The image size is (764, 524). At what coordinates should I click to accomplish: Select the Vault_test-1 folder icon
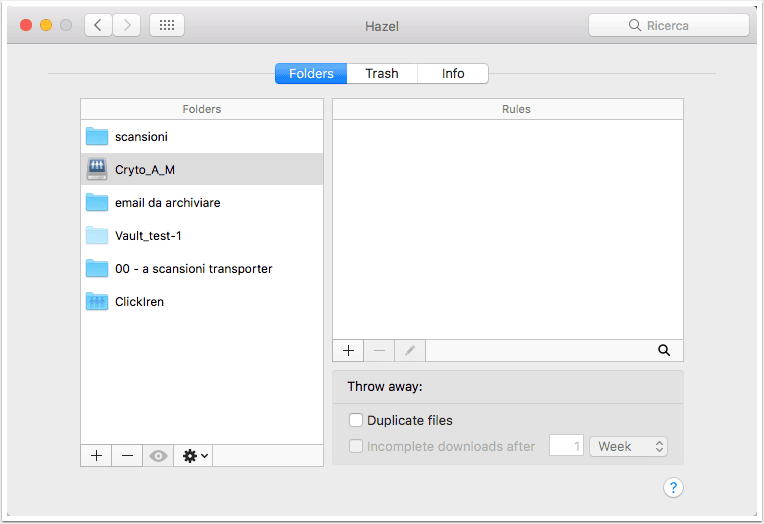pyautogui.click(x=97, y=235)
